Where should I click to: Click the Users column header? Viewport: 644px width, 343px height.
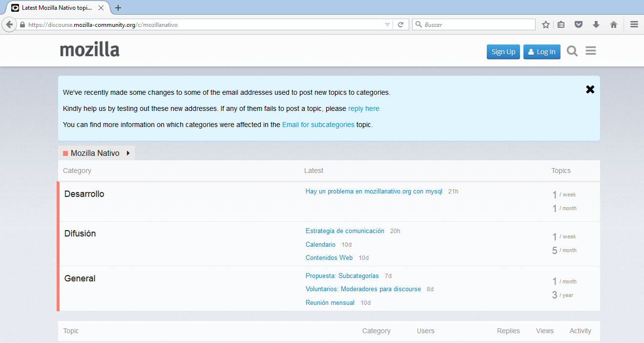426,331
